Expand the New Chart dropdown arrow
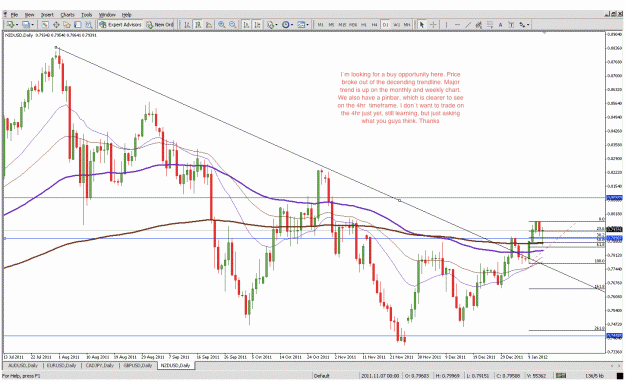The width and height of the screenshot is (625, 381). point(17,25)
